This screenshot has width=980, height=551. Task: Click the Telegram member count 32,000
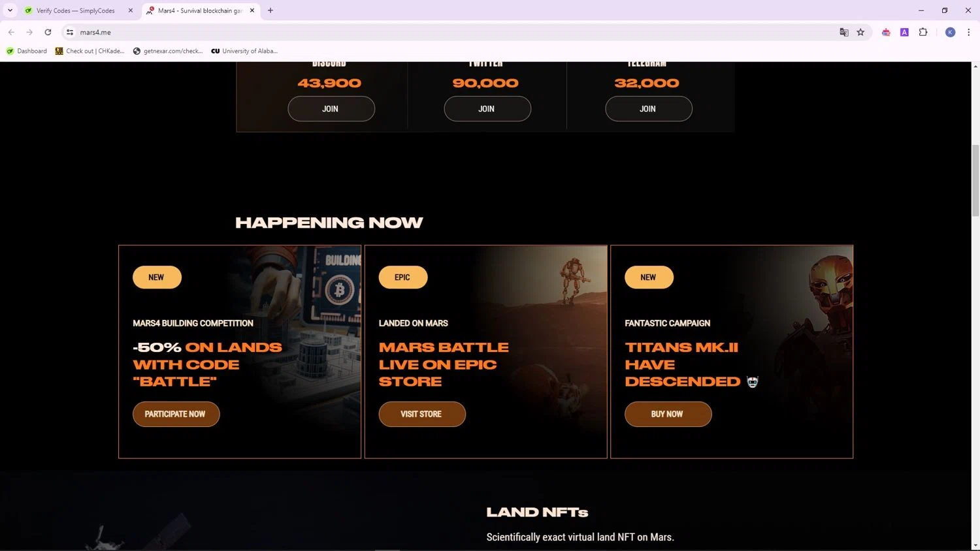point(647,83)
